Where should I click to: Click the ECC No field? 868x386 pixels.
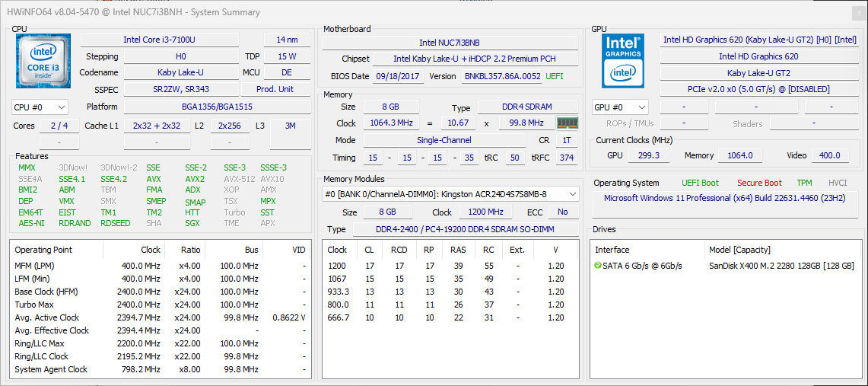562,212
